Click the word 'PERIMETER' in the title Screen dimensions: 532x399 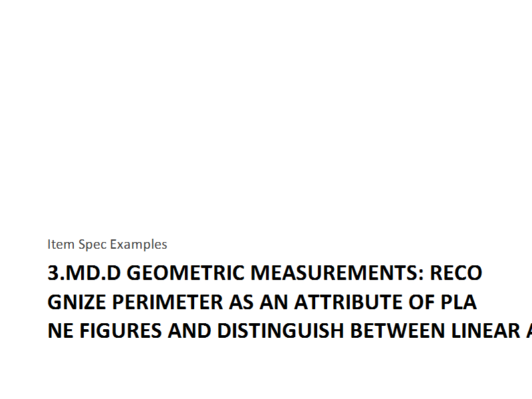point(168,302)
